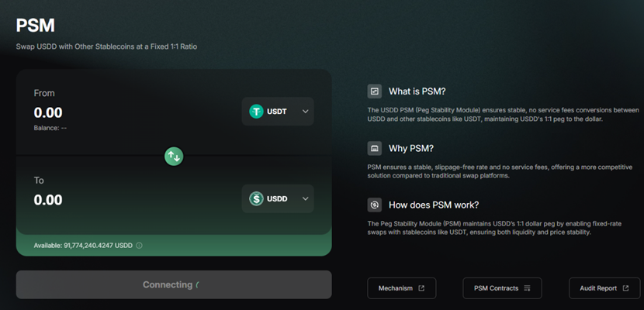This screenshot has width=644, height=310.
Task: Click external link icon on Audit Report
Action: 625,288
